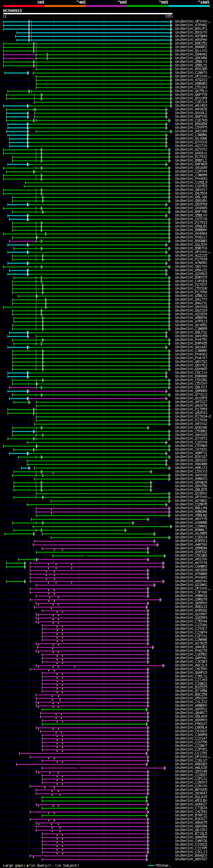Click UniRef100_B6YUG5 label
Viewport: 213px width, 868px height.
191,790
